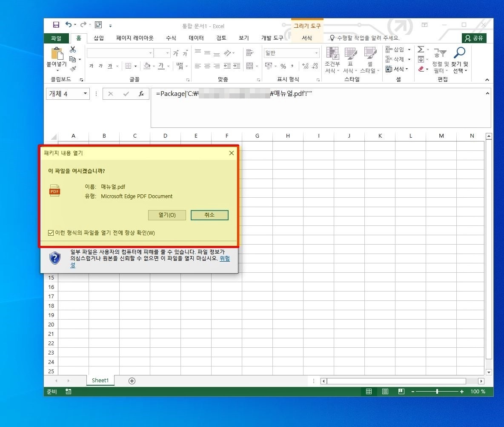Screen dimensions: 504x427
Task: Click the Format Painter brush icon
Action: (x=73, y=69)
